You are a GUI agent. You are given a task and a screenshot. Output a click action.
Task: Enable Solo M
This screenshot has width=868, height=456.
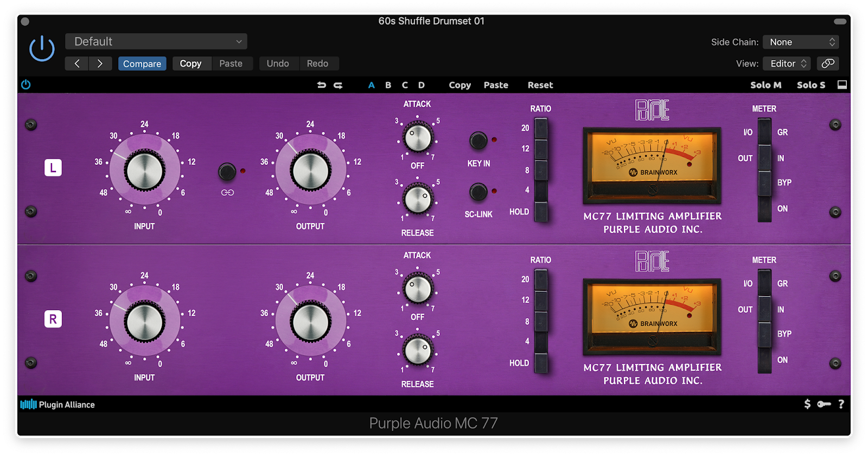(765, 85)
